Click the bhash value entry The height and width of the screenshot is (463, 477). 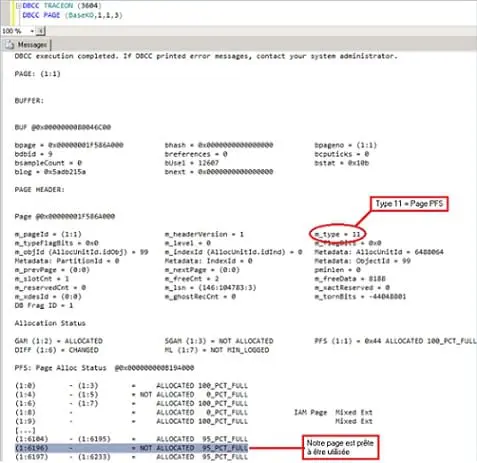point(219,145)
